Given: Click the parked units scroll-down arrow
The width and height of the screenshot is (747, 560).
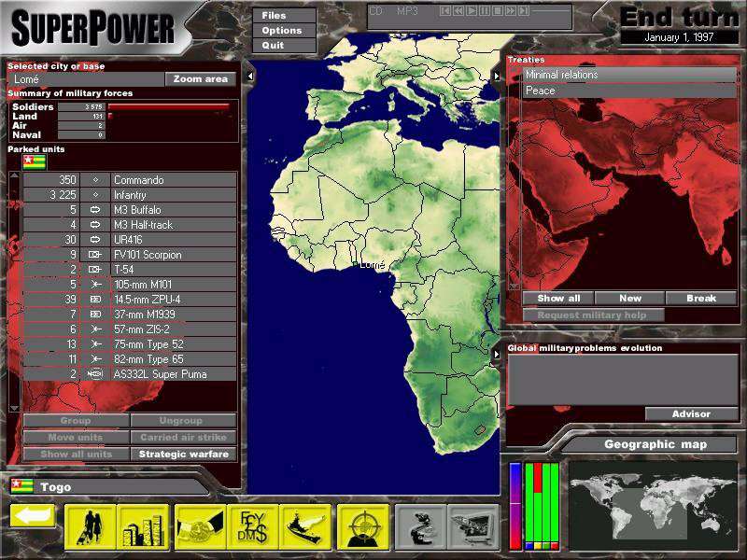Looking at the screenshot, I should 14,408.
